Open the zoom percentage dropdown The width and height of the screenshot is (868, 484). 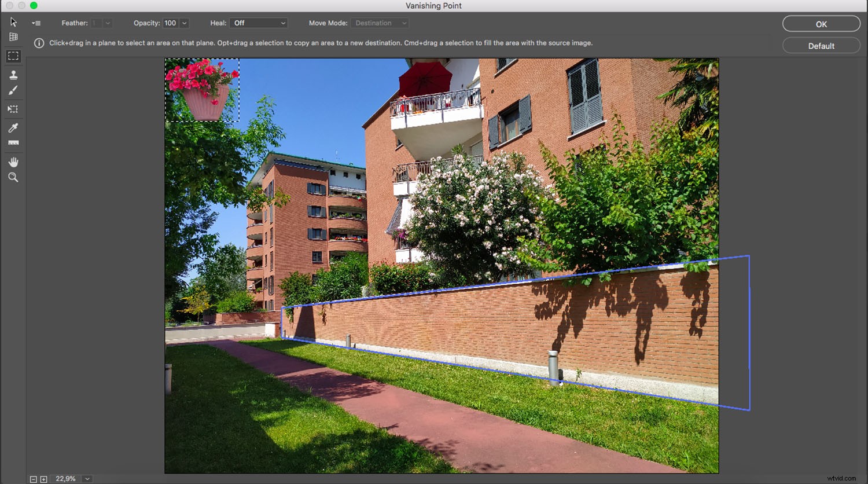87,479
